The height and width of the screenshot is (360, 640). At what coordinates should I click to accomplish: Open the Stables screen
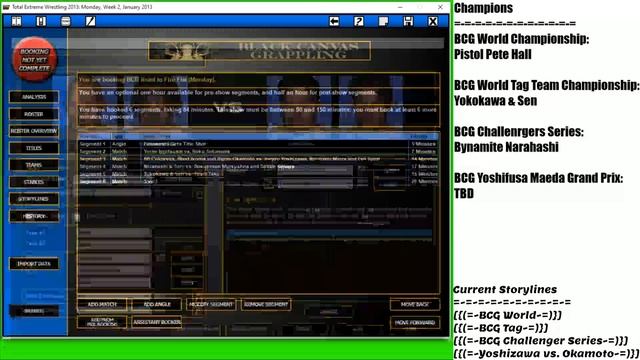pyautogui.click(x=34, y=182)
